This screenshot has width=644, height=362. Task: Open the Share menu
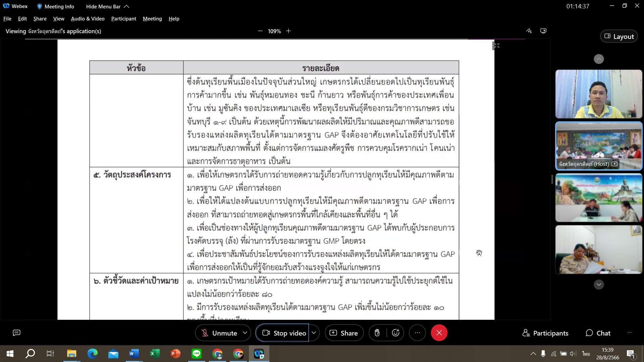(40, 19)
